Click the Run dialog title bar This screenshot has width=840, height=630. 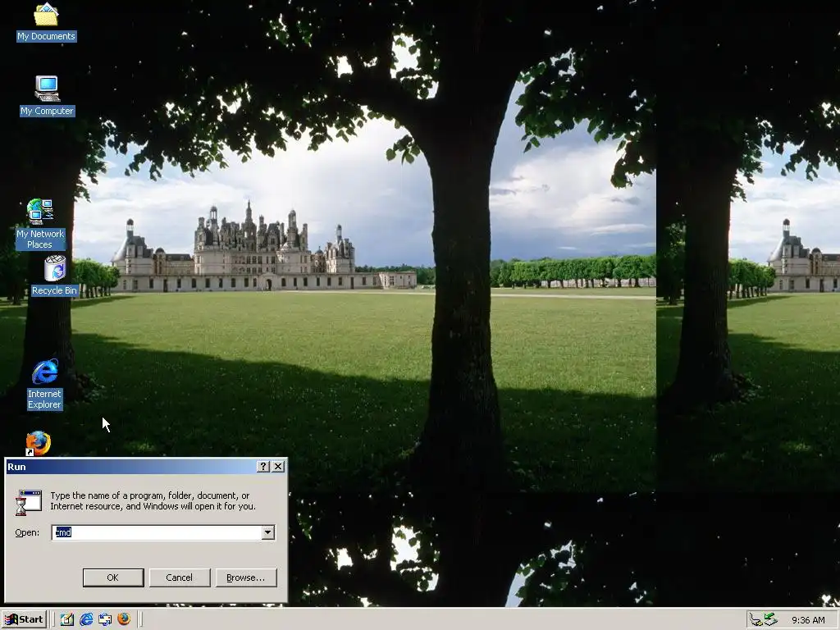[x=146, y=467]
